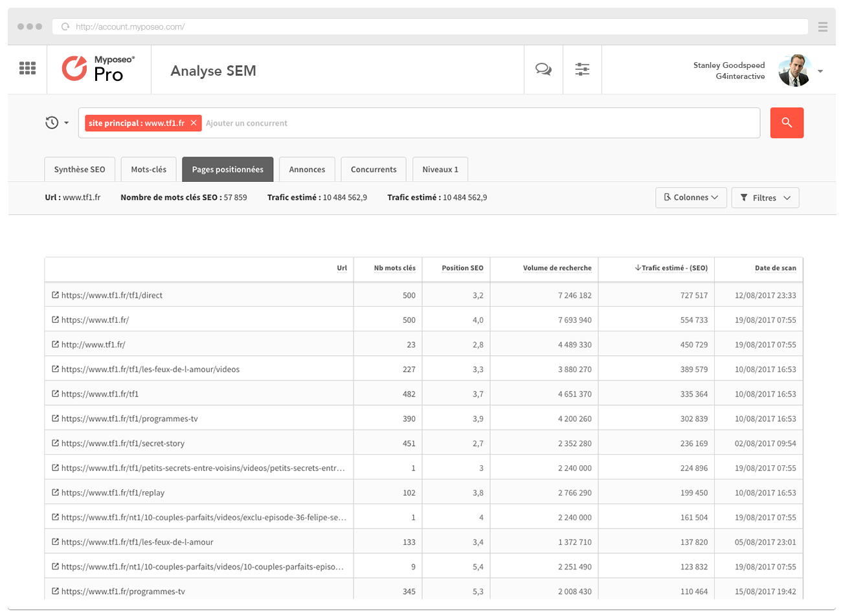Open external link icon for tf1/replay row
843x616 pixels.
55,492
